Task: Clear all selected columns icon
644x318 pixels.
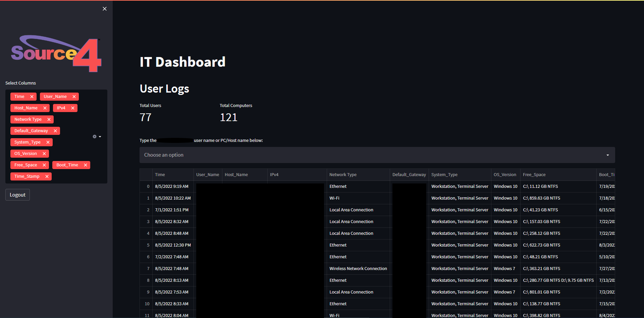Action: point(95,137)
